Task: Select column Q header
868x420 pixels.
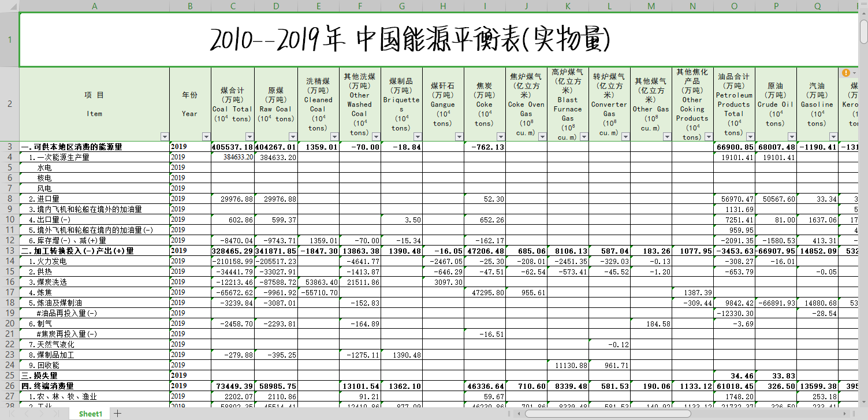Action: [x=817, y=6]
